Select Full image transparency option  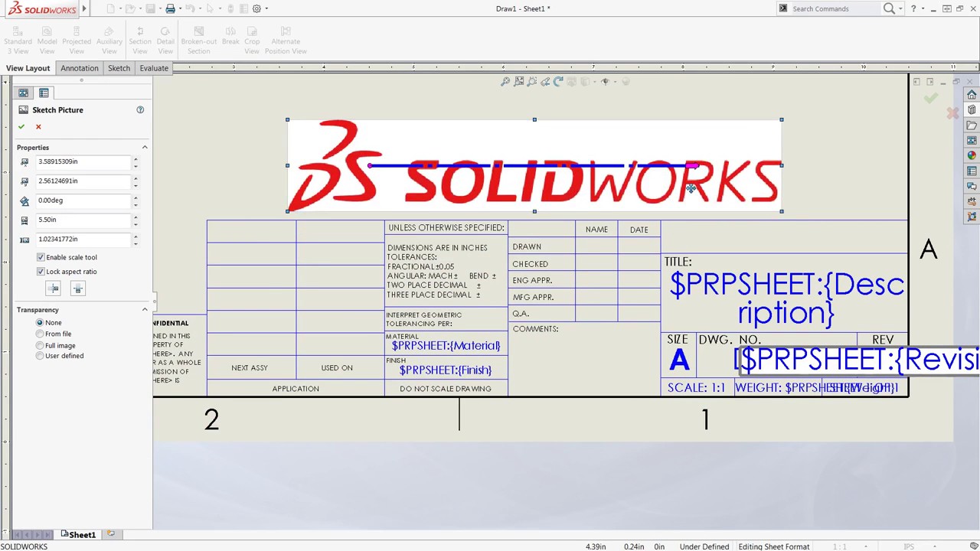click(x=40, y=345)
